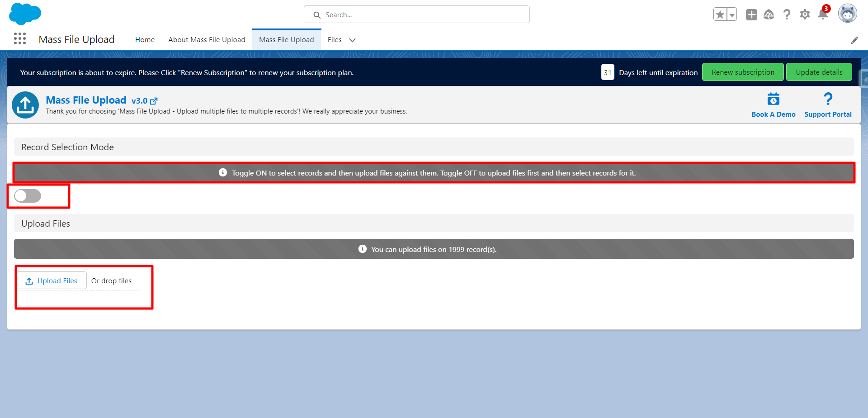Click the Mass File Upload round logo
The image size is (868, 418).
point(25,105)
